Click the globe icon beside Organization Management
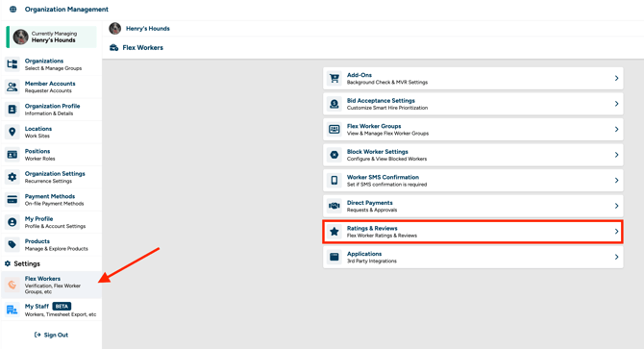Screen dimensions: 644x349 pos(13,9)
